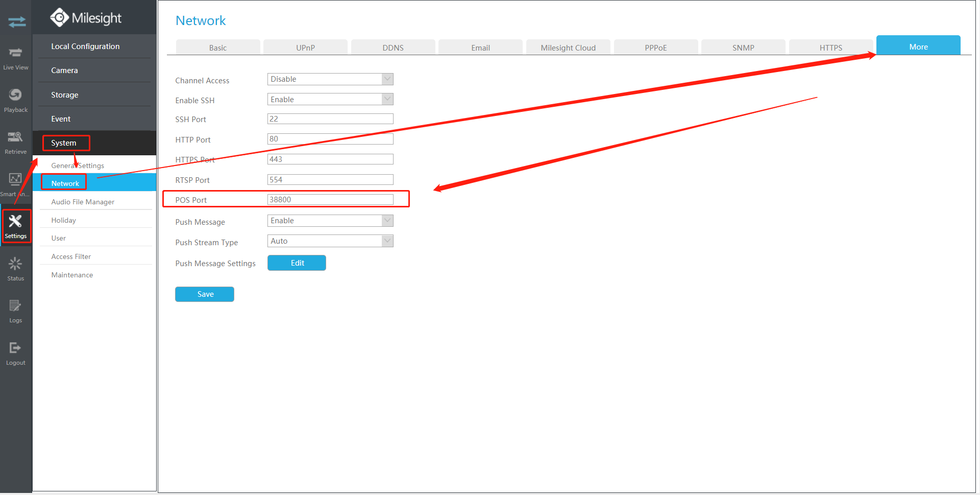Open the Event menu

pyautogui.click(x=94, y=119)
